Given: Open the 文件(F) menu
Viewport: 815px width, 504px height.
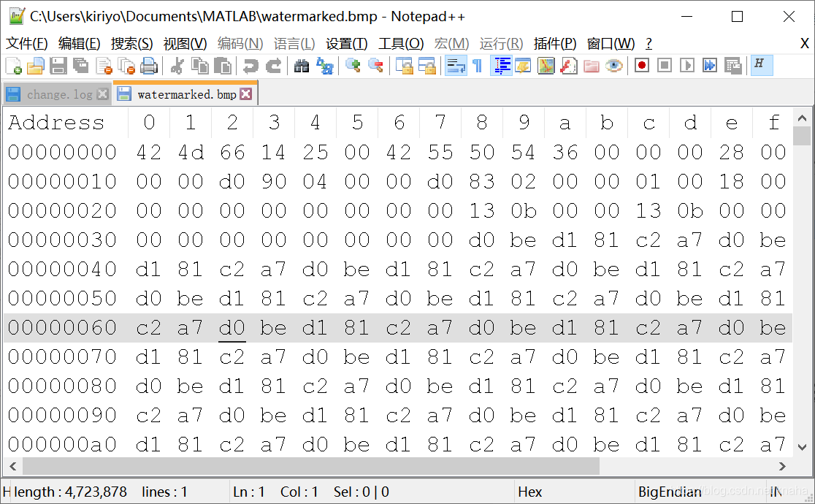Looking at the screenshot, I should click(26, 44).
